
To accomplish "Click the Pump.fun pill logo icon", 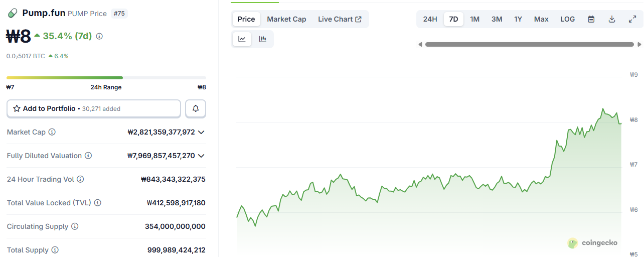I will [13, 13].
